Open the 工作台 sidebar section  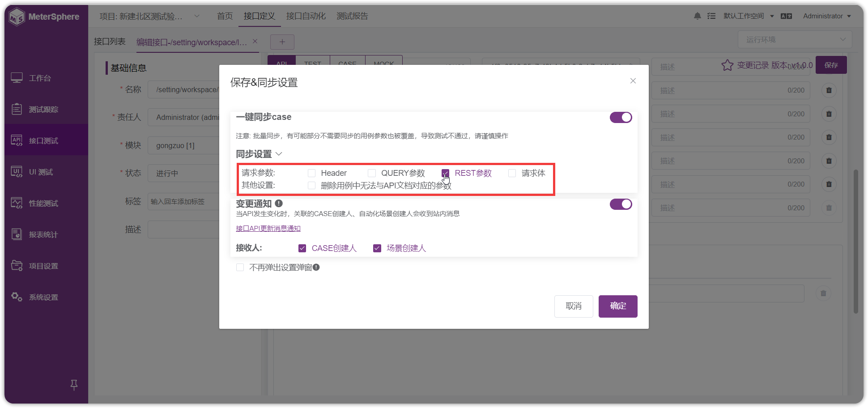(40, 78)
